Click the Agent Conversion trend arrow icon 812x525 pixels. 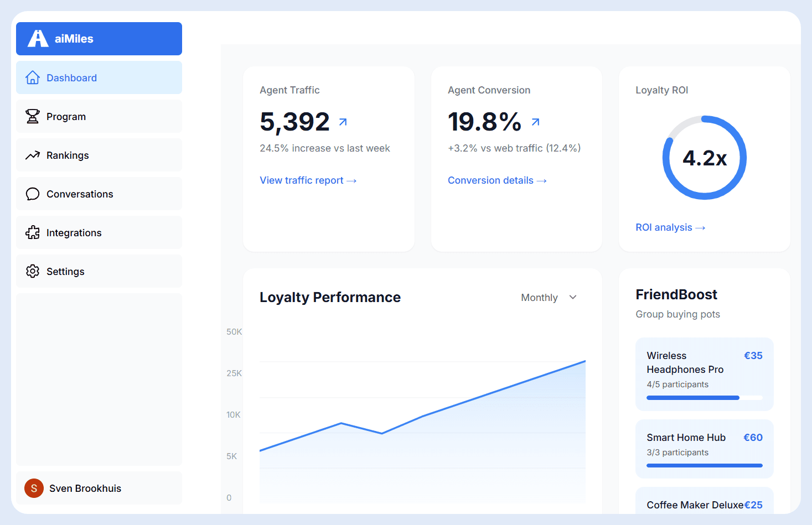(535, 122)
